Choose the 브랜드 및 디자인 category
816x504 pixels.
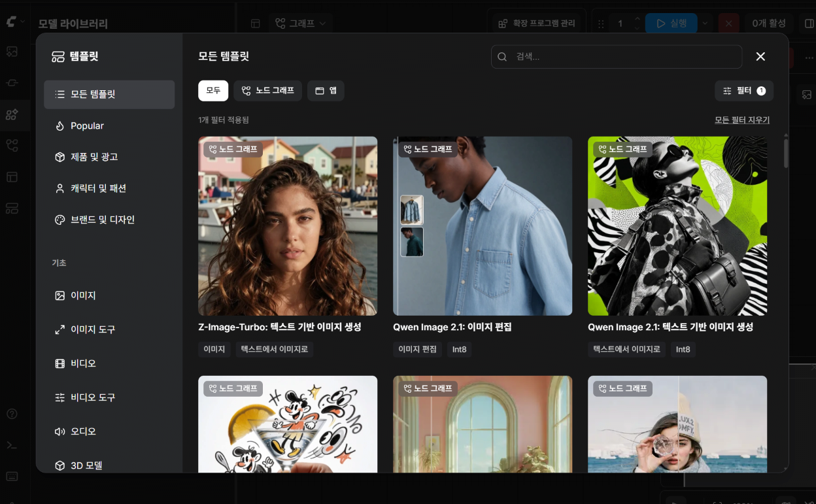[109, 220]
